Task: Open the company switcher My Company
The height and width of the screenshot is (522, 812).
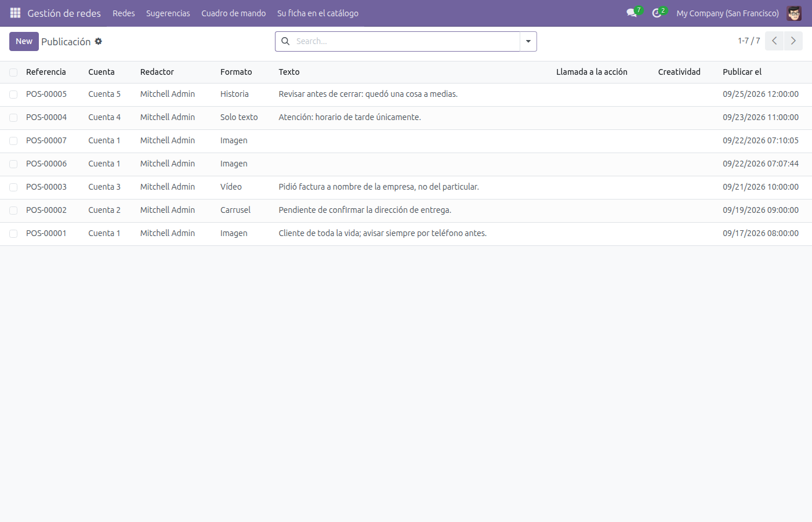Action: 727,13
